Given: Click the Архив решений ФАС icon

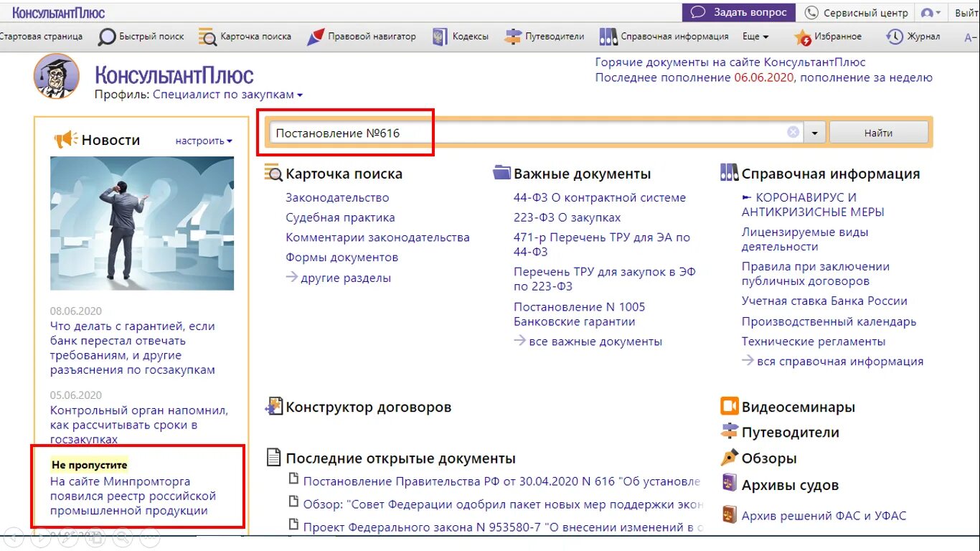Looking at the screenshot, I should (730, 514).
